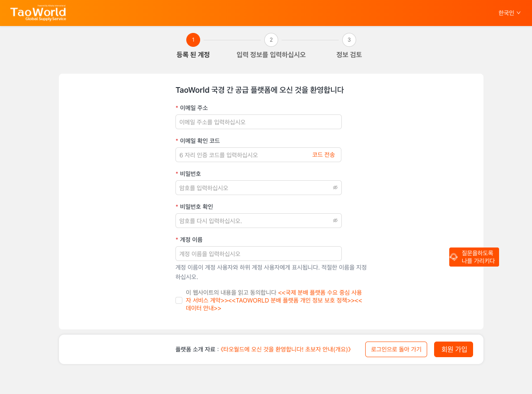532x394 pixels.
Task: Focus the 이메일 주소 input field
Action: [x=259, y=122]
